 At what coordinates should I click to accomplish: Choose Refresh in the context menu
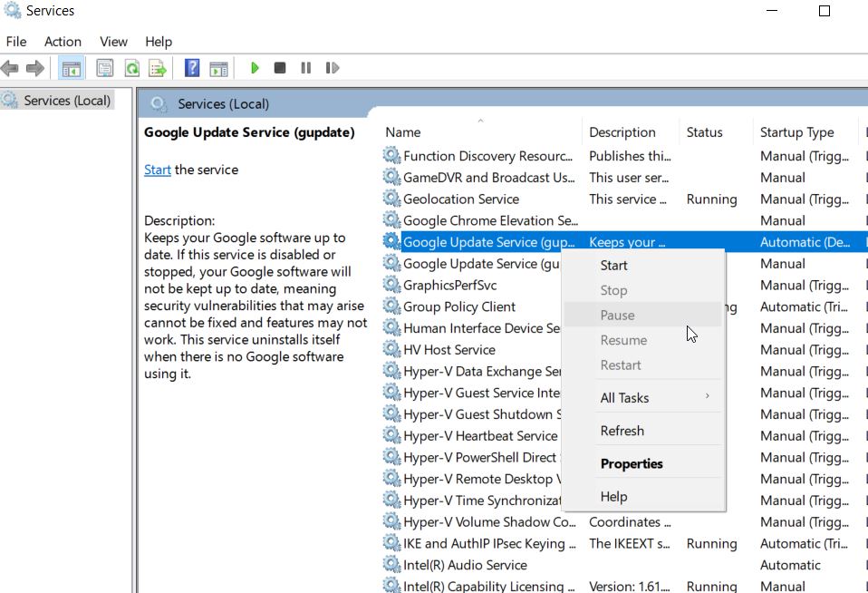click(643, 431)
